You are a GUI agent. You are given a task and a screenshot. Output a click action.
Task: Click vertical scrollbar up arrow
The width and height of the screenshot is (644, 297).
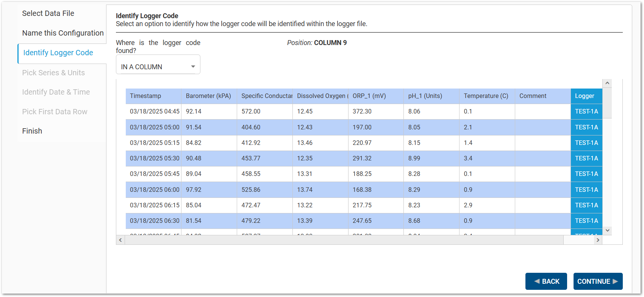coord(607,83)
